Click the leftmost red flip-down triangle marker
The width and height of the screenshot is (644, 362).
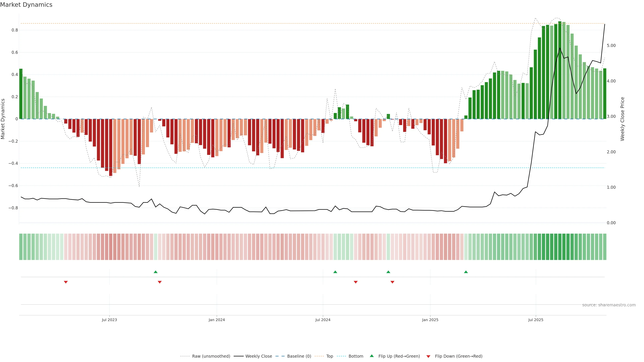coord(66,282)
